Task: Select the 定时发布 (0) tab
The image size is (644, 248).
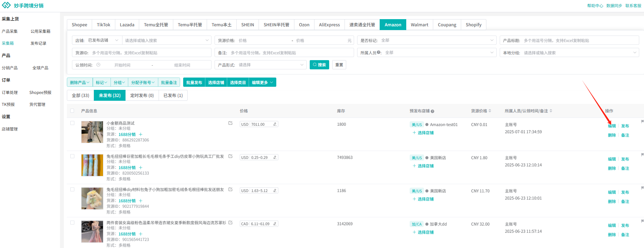Action: [x=142, y=95]
